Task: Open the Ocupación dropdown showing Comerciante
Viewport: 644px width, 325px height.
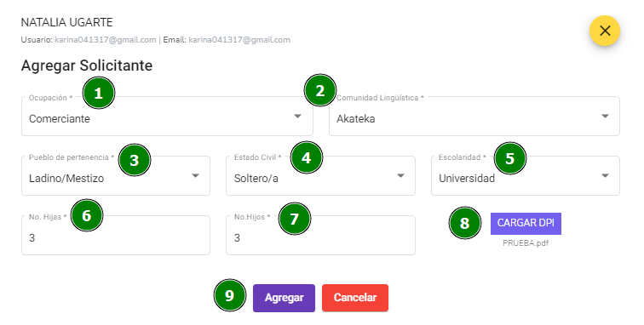Action: click(x=167, y=116)
